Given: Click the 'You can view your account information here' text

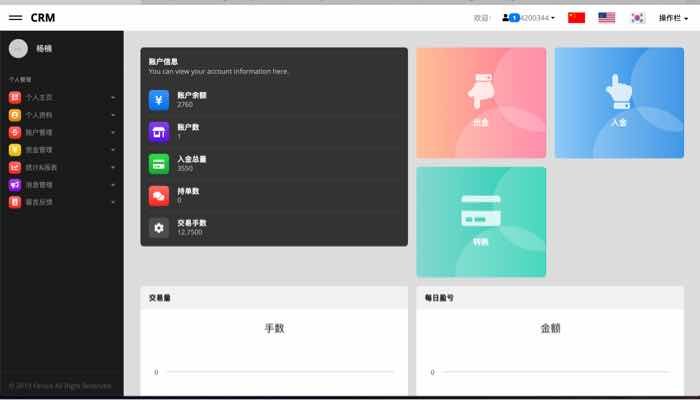Looking at the screenshot, I should click(218, 71).
